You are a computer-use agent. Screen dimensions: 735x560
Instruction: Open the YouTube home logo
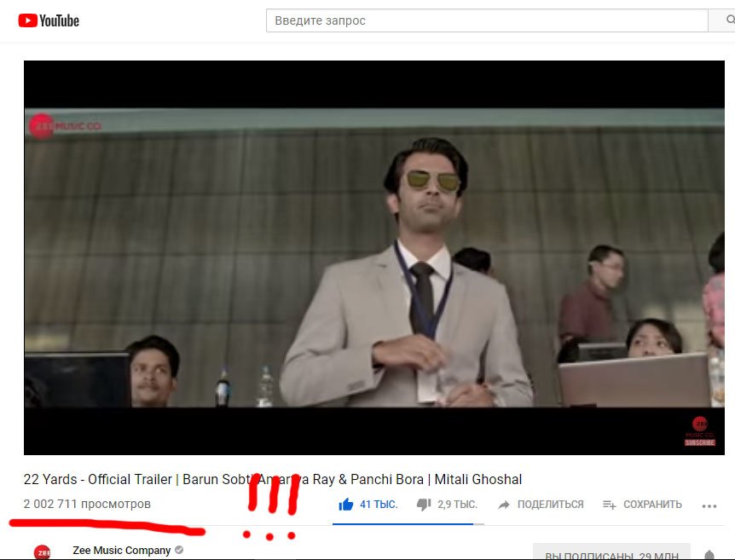click(49, 20)
